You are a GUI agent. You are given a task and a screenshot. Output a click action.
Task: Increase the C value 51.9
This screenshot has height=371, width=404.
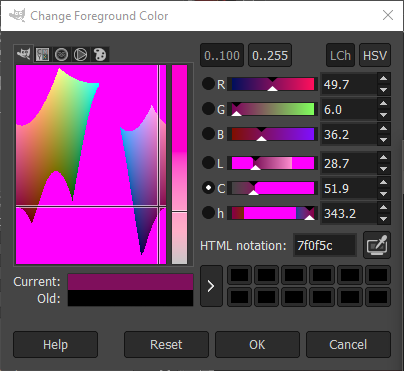384,183
